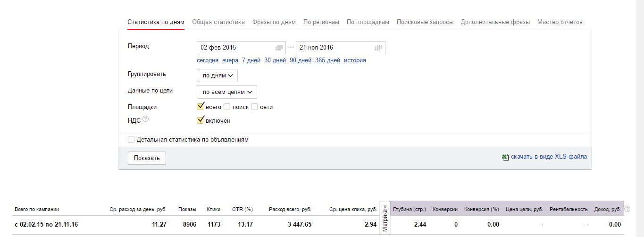
Task: Toggle the всего checkbox
Action: [200, 106]
